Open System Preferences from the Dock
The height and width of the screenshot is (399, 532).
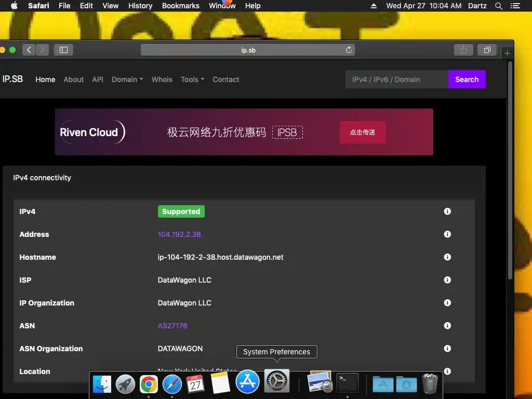click(x=276, y=381)
